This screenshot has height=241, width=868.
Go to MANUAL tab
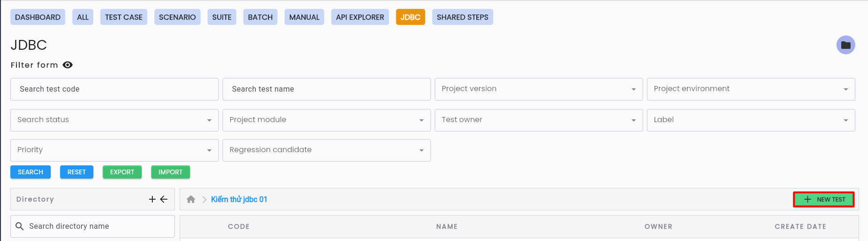(304, 17)
